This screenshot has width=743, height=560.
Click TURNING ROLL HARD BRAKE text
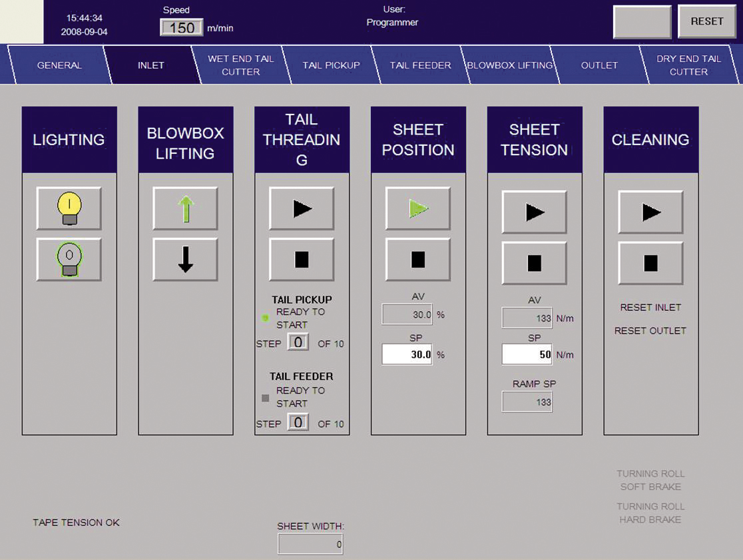coord(650,513)
